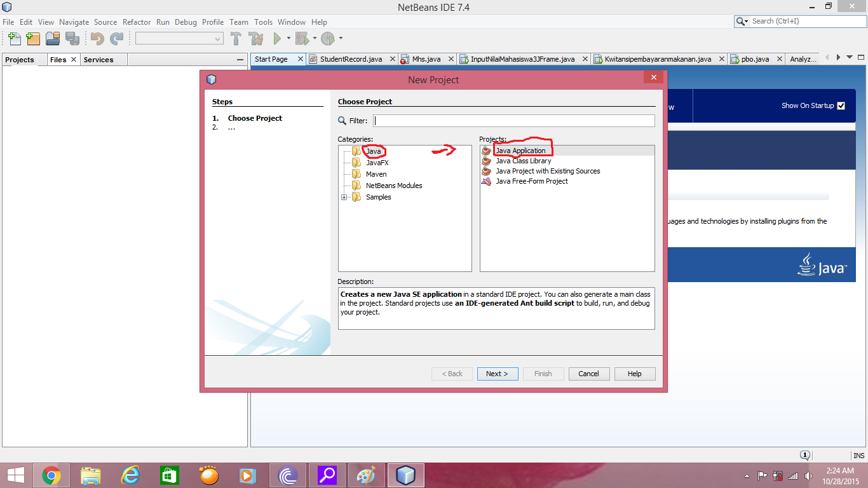Click the Next button in New Project
This screenshot has height=488, width=868.
498,374
